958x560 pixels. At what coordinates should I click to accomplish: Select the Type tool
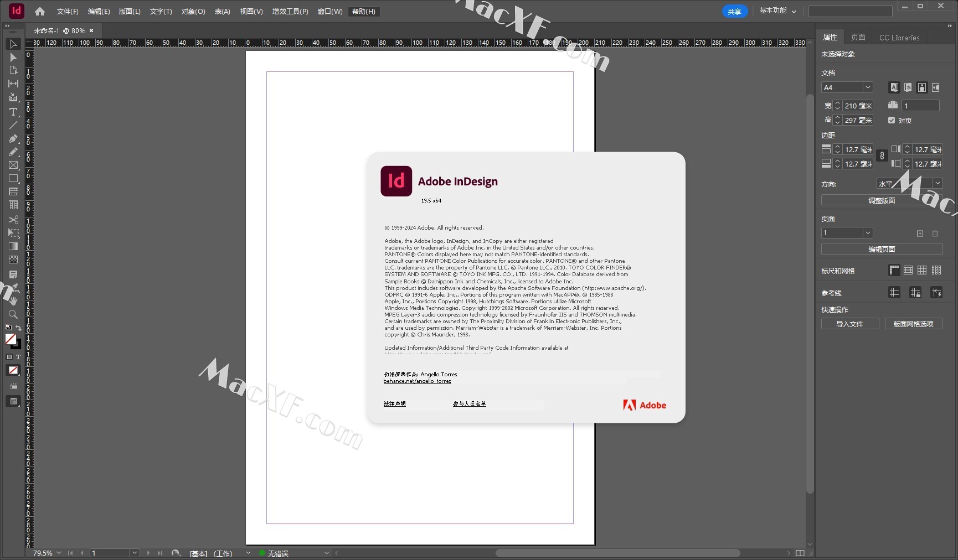[x=13, y=112]
